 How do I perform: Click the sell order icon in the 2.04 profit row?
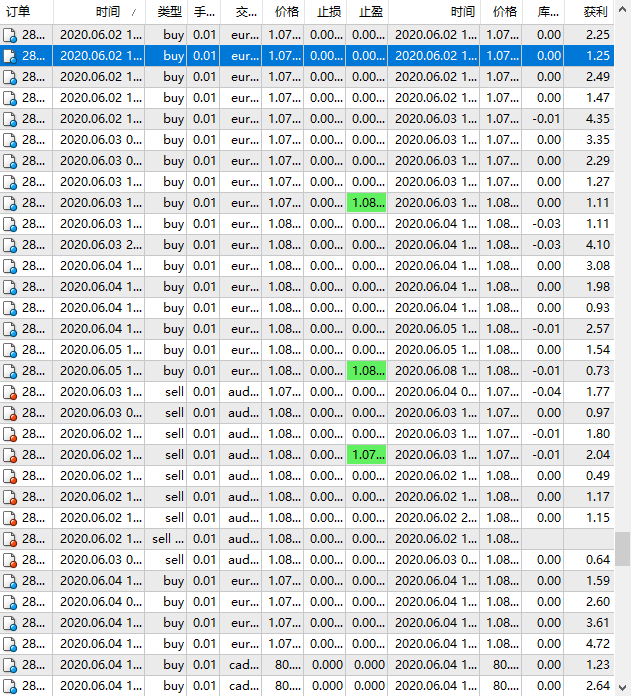pyautogui.click(x=10, y=455)
